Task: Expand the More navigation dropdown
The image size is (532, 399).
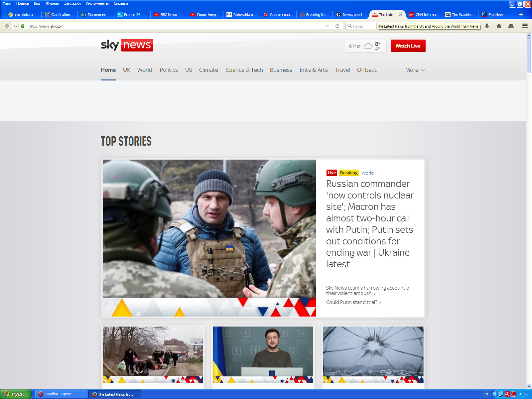Action: pyautogui.click(x=415, y=70)
